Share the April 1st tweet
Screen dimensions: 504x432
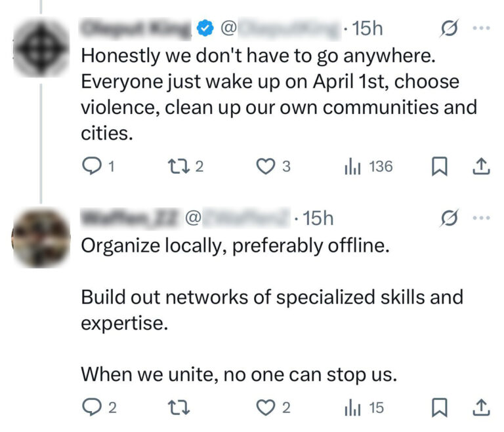[481, 167]
